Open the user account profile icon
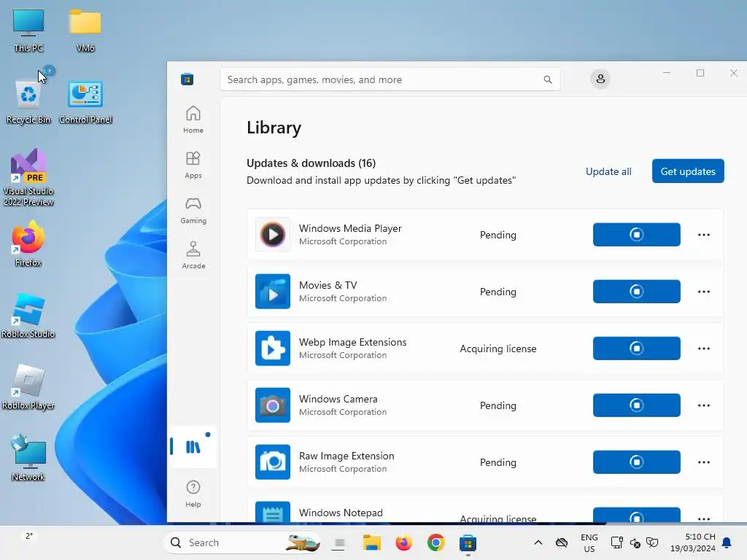747x560 pixels. tap(600, 79)
